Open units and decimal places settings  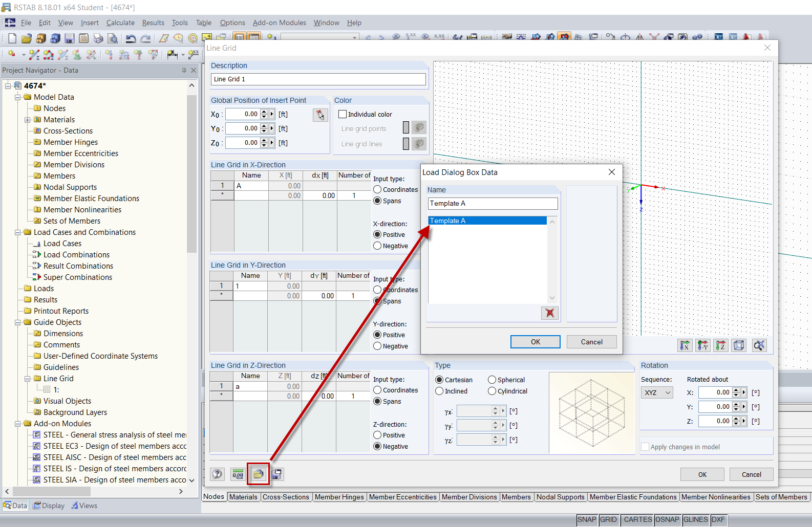tap(238, 474)
